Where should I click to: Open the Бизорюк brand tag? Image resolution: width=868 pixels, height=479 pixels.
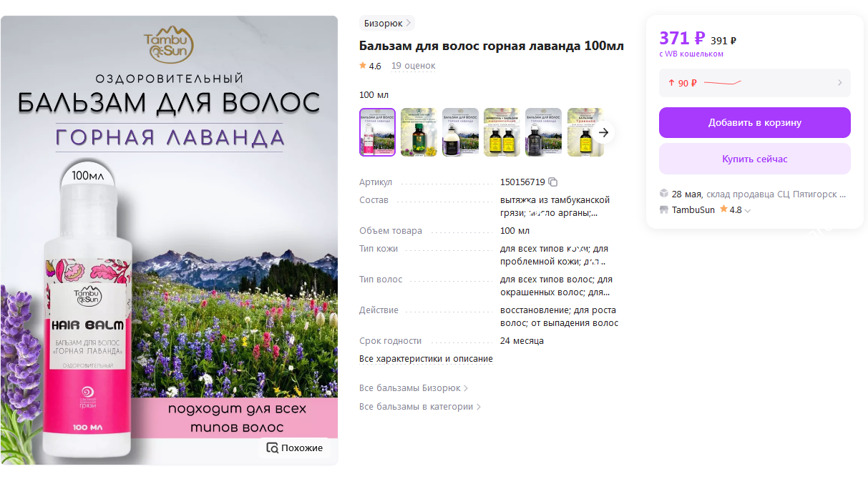click(387, 23)
